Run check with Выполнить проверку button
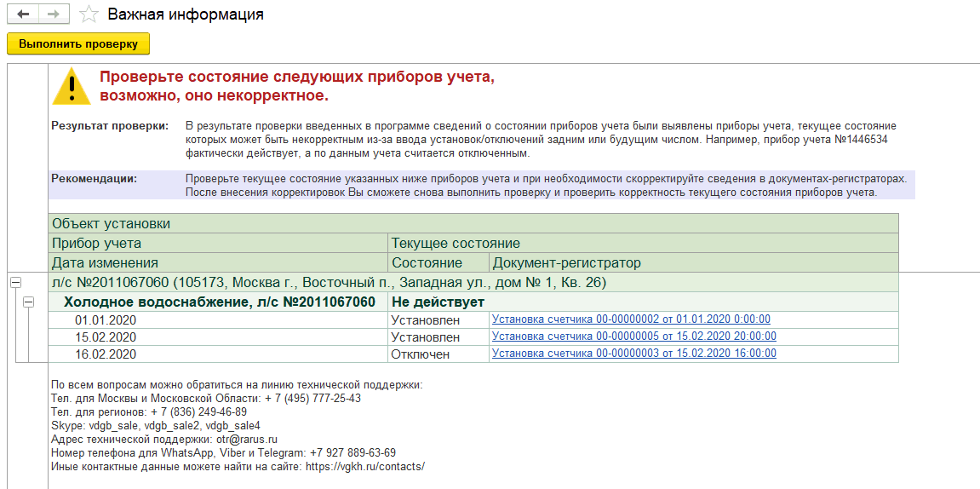Viewport: 980px width, 489px height. pos(78,43)
